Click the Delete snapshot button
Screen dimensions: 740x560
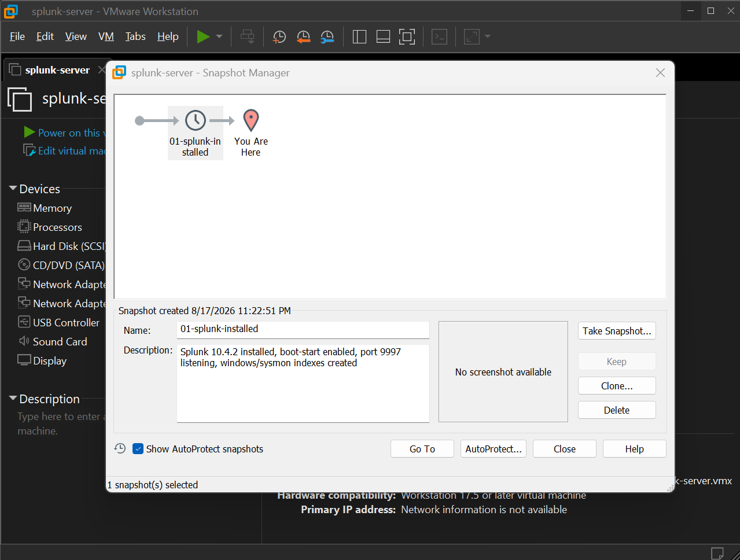[x=617, y=410]
